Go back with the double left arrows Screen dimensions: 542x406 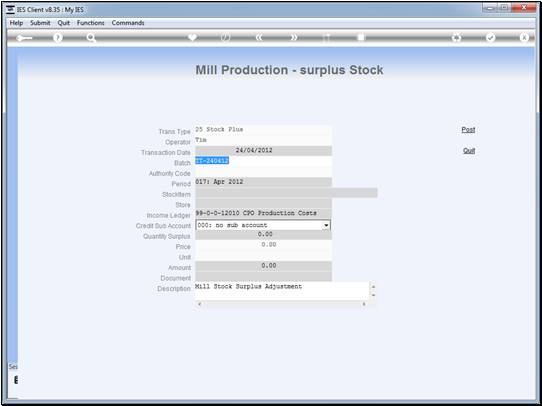coord(259,38)
